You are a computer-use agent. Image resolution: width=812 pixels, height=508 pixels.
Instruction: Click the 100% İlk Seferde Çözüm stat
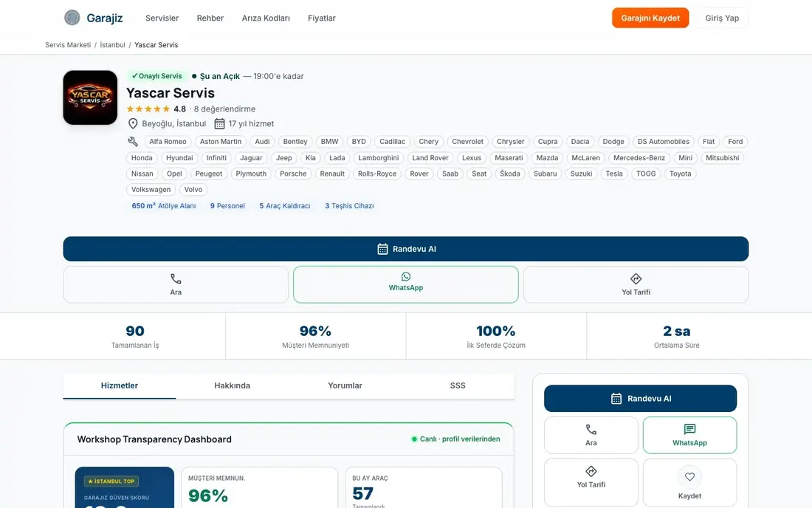pos(496,336)
